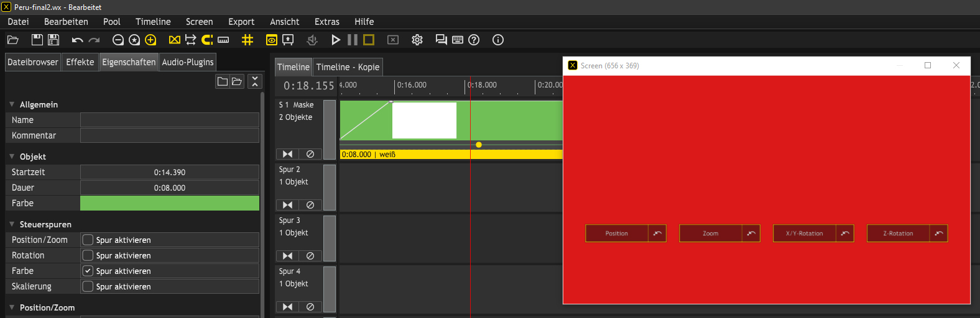Zoom in the timeline with plus magnifier
980x318 pixels.
point(150,40)
